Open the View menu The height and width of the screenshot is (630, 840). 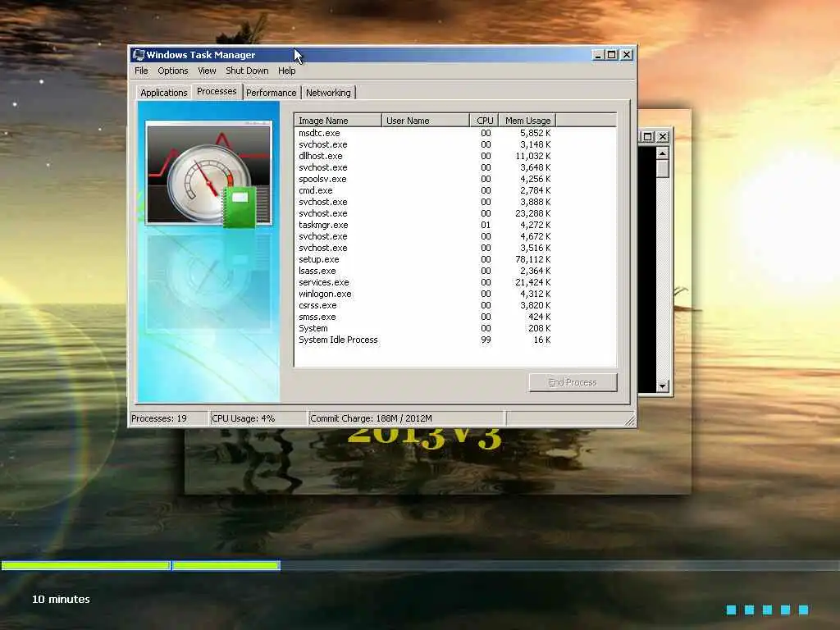pos(206,71)
